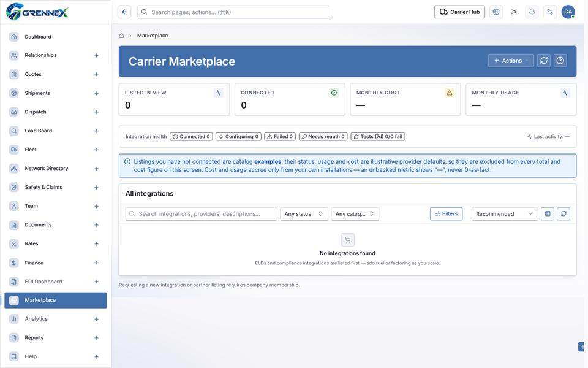Go to Dashboard in sidebar
Image resolution: width=588 pixels, height=368 pixels.
coord(56,36)
